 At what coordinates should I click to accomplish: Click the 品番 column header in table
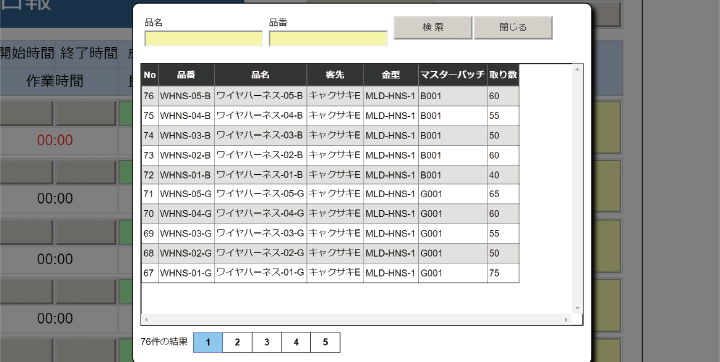pyautogui.click(x=186, y=75)
